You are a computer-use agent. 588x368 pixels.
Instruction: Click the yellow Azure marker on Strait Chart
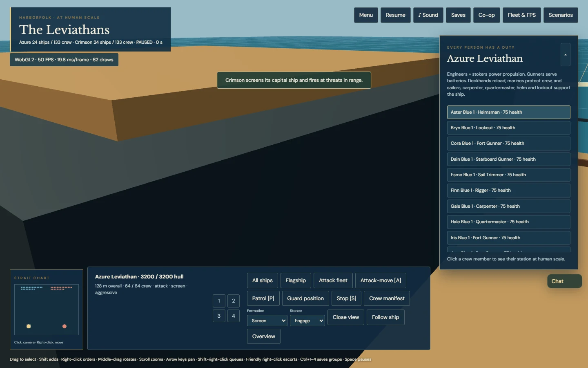pyautogui.click(x=29, y=326)
